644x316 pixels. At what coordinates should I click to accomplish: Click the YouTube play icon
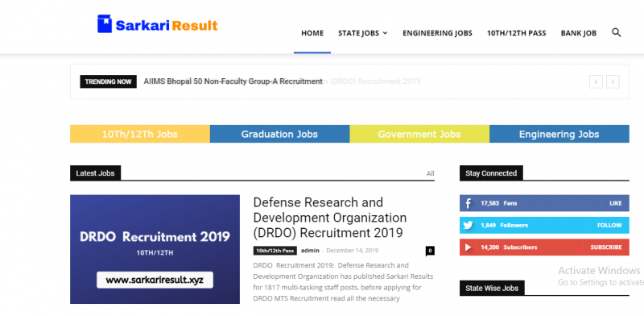tap(468, 247)
